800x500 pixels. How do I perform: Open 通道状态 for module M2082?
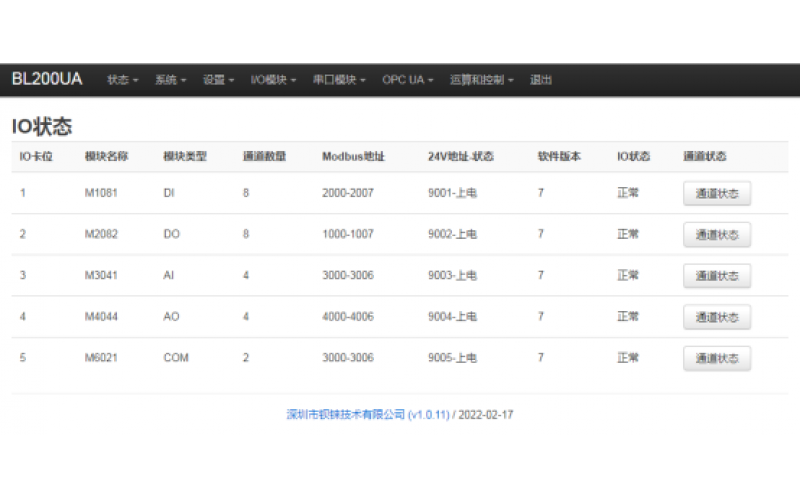717,235
